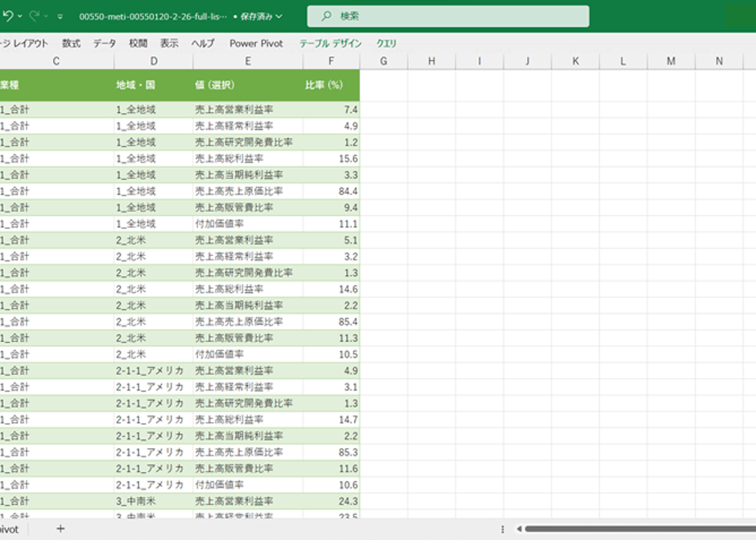Image resolution: width=756 pixels, height=540 pixels.
Task: Click the 地域・国 table header cell
Action: click(x=154, y=85)
